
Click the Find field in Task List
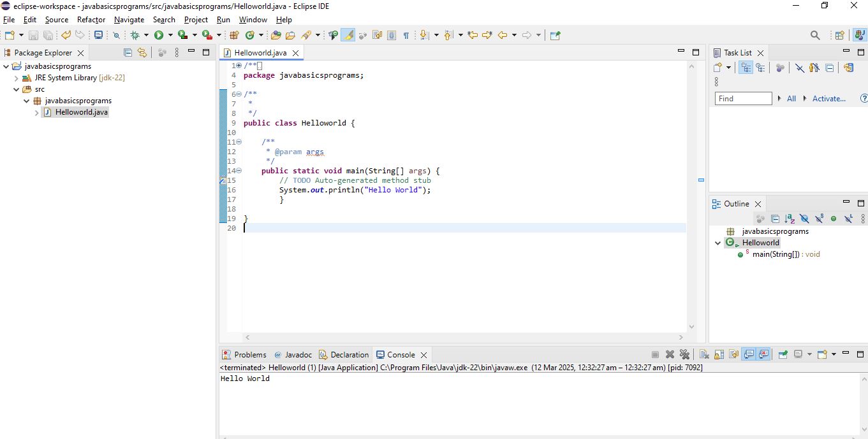click(743, 99)
